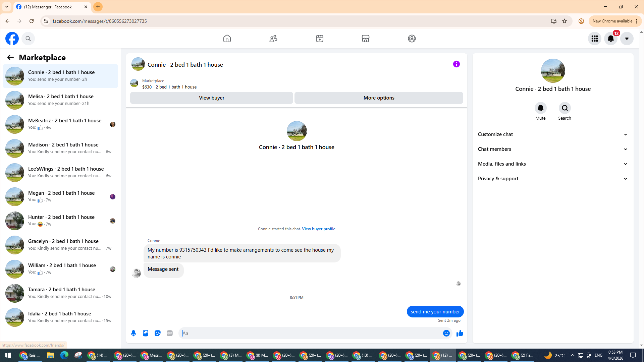Open the Facebook apps grid menu
The image size is (644, 362).
point(594,39)
